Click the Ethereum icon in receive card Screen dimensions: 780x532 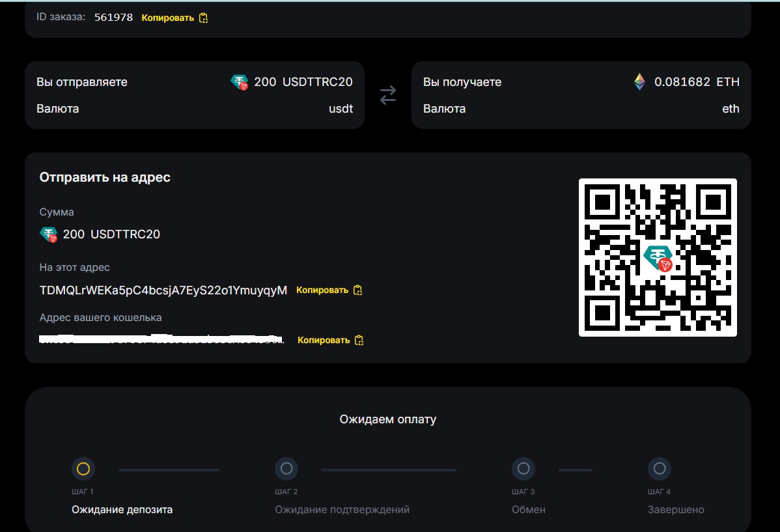(640, 81)
